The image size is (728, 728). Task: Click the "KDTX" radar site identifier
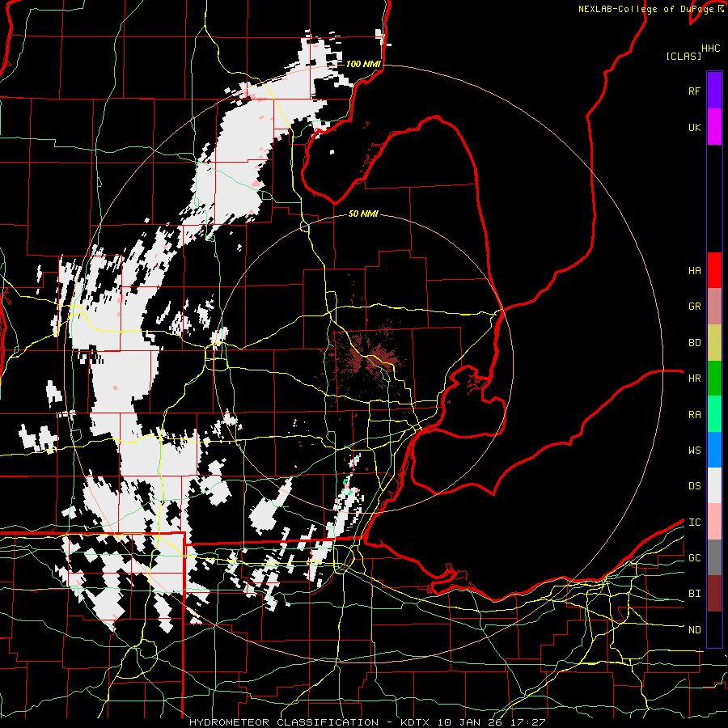[417, 722]
